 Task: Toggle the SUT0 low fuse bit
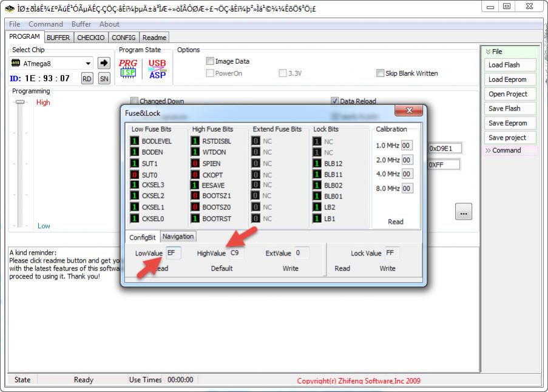[x=135, y=174]
